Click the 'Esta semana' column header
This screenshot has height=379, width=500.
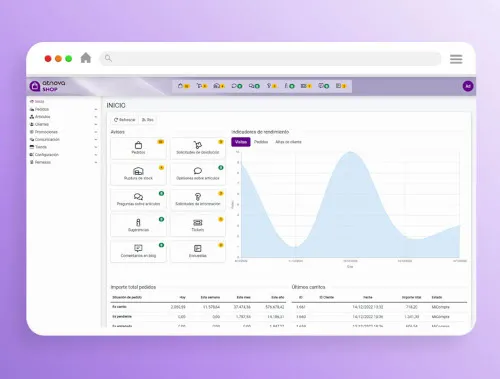[x=210, y=297]
